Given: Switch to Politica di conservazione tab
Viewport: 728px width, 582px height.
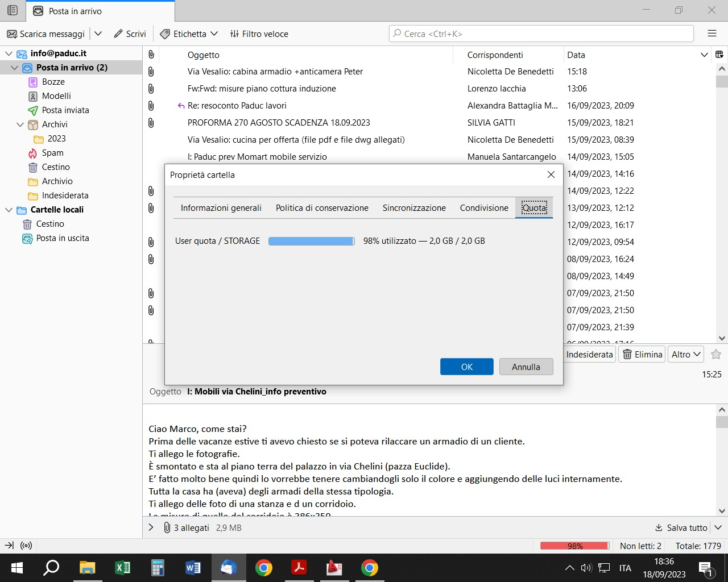Looking at the screenshot, I should pos(322,208).
